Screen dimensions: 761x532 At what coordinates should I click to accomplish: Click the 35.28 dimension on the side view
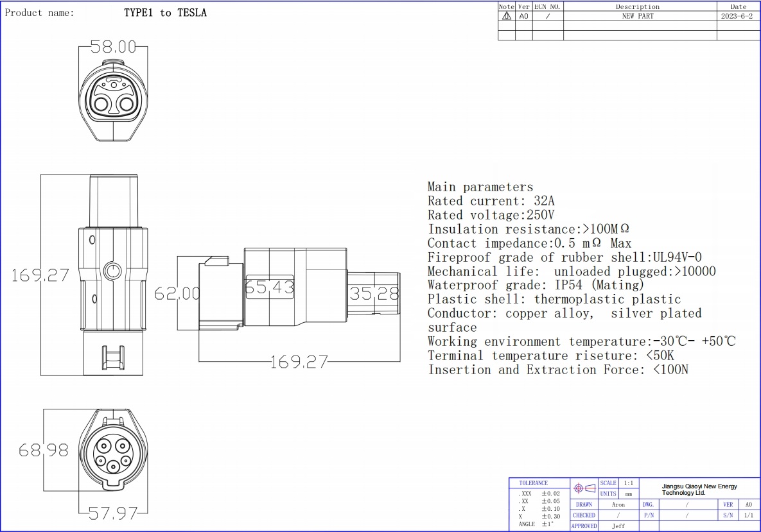pyautogui.click(x=374, y=294)
